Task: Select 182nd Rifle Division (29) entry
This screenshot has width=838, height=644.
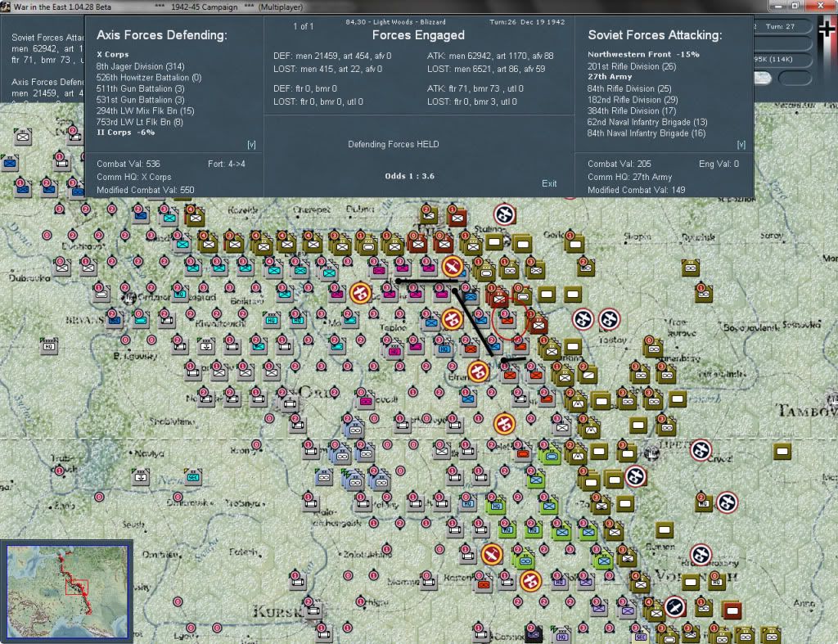Action: tap(633, 100)
